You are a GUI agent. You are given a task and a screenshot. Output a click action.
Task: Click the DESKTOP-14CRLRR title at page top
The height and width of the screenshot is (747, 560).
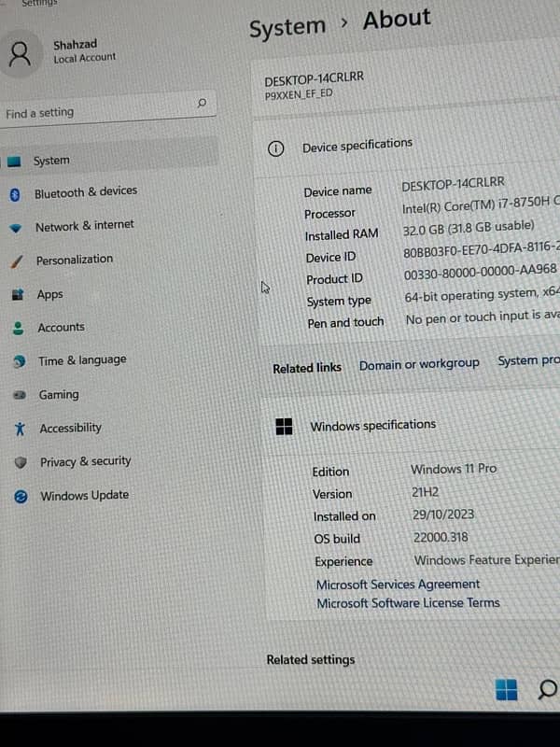pos(314,78)
